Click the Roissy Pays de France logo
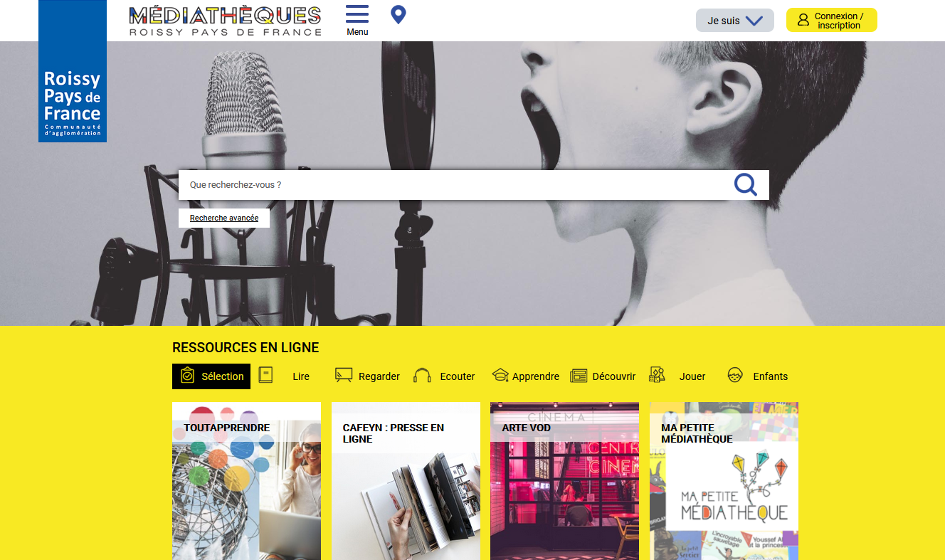Screen dimensions: 945x560 click(73, 71)
